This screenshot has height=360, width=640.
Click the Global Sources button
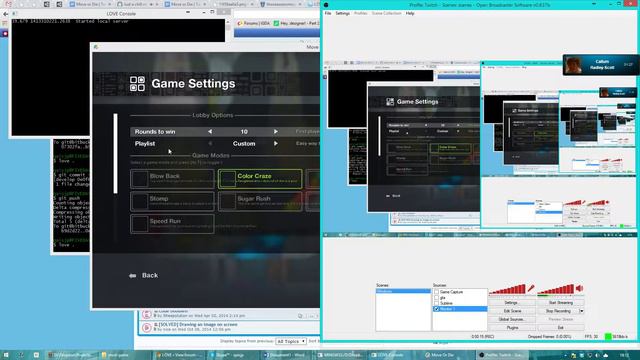point(511,319)
